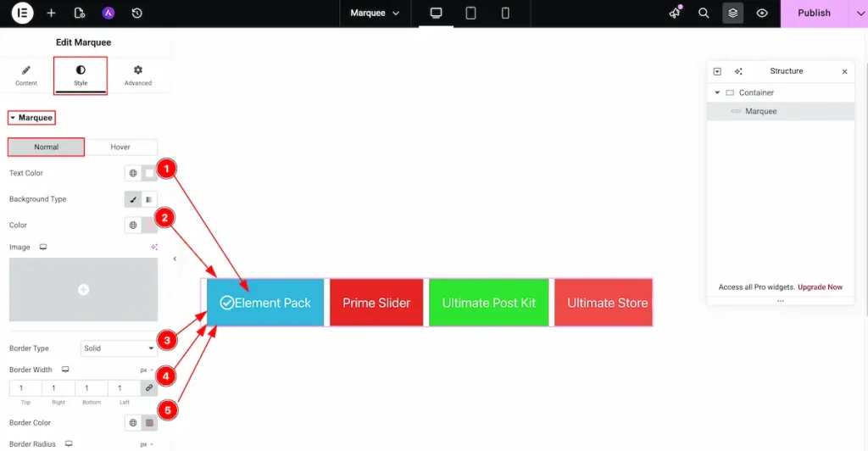Follow the Upgrade Now link
The width and height of the screenshot is (868, 451).
click(820, 287)
